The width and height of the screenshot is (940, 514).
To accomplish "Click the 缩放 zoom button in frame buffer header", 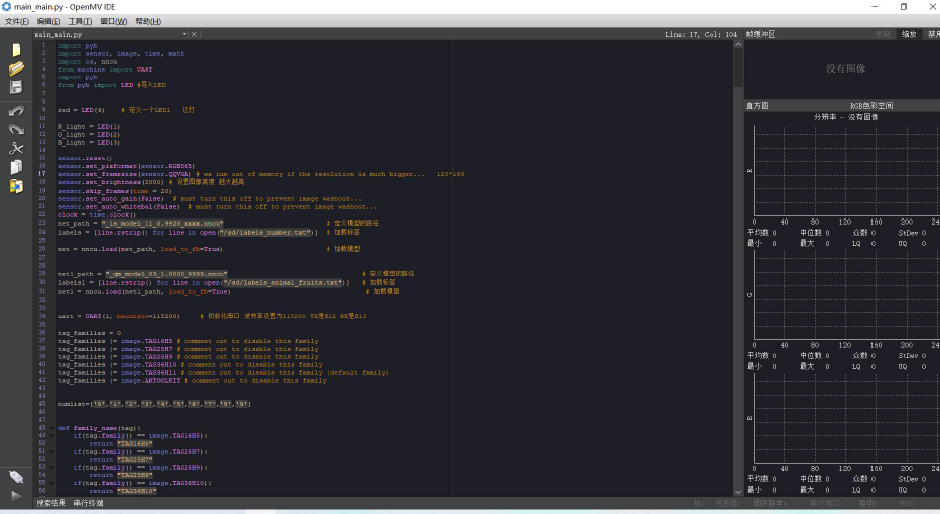I will click(x=909, y=34).
